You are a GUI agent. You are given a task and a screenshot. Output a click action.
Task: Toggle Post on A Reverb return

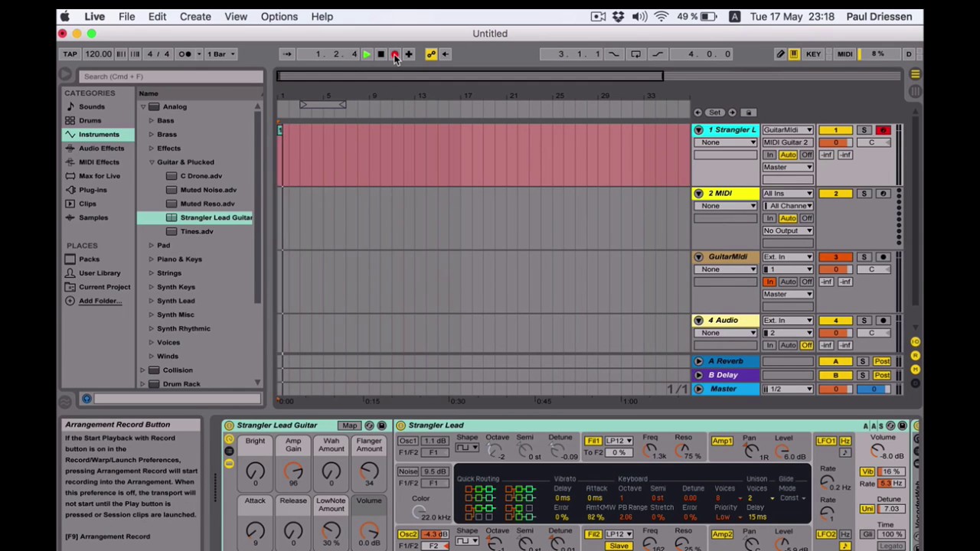882,361
